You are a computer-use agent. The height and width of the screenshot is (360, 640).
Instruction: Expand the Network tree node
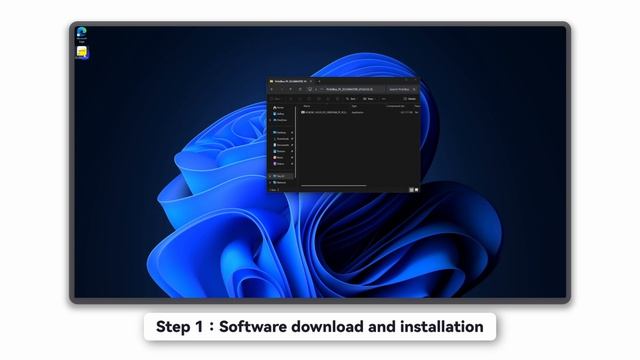pyautogui.click(x=270, y=182)
